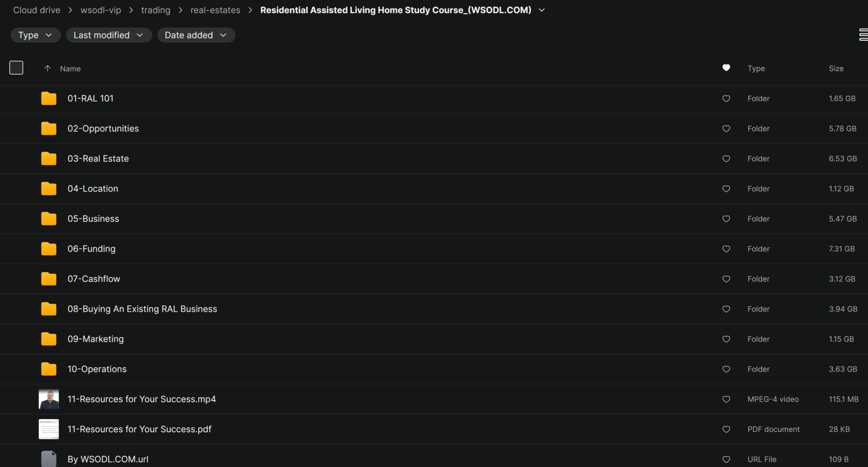Click the name sort arrow icon
Viewport: 868px width, 467px height.
[x=47, y=68]
